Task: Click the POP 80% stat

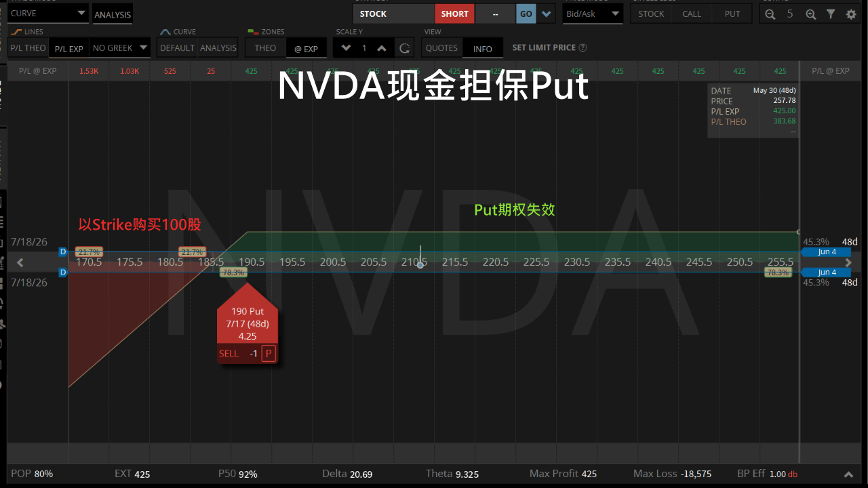Action: [x=32, y=474]
